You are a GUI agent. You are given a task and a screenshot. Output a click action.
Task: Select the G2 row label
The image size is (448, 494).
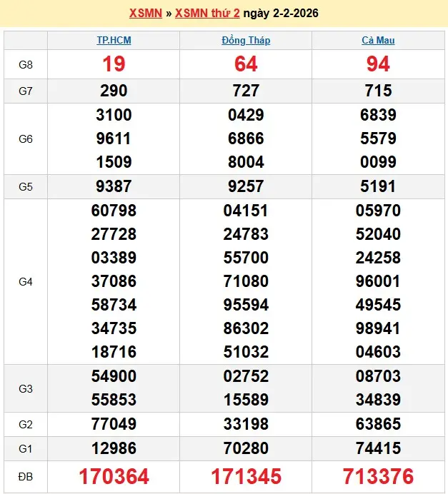[x=26, y=424]
